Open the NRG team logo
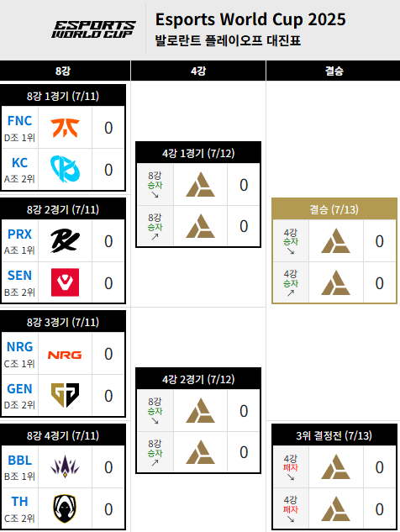The width and height of the screenshot is (400, 532). pyautogui.click(x=65, y=355)
